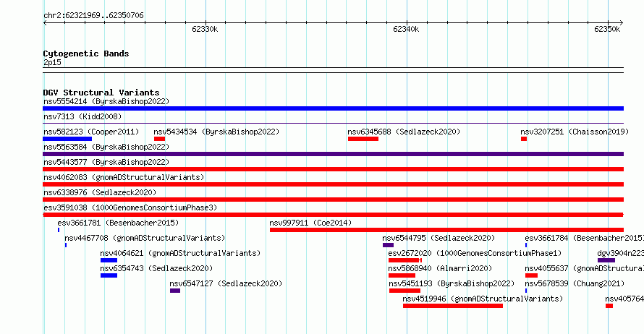Select the red bar under nsv5451193
The height and width of the screenshot is (334, 644).
(405, 291)
